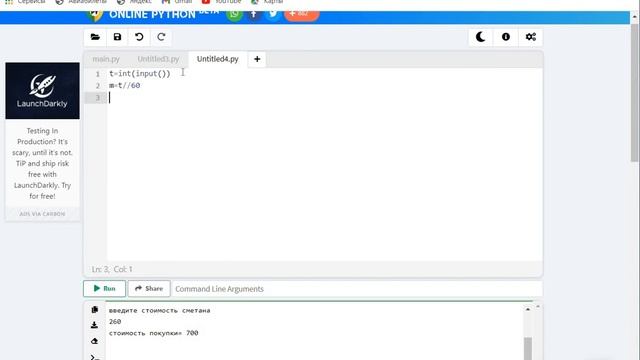This screenshot has width=640, height=360.
Task: Click the console output scrollbar thumb
Action: pos(528,348)
